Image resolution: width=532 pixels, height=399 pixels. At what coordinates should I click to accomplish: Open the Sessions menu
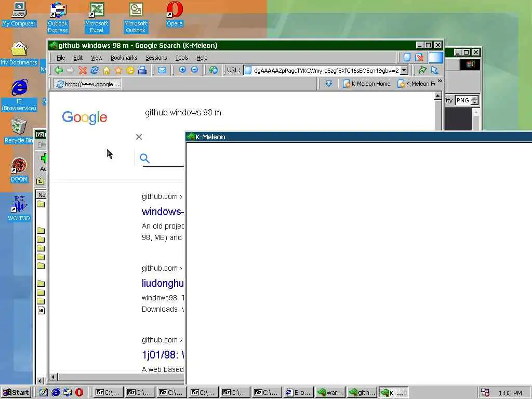[156, 58]
